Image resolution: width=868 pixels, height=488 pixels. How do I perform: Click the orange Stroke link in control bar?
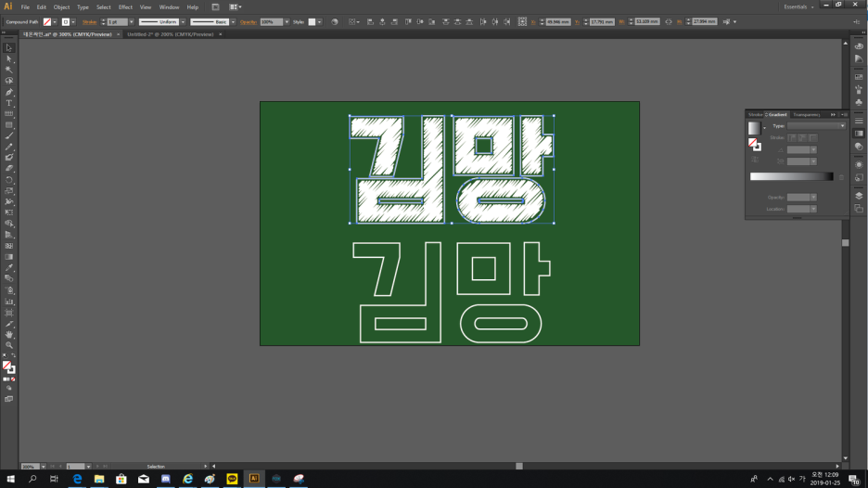(89, 21)
